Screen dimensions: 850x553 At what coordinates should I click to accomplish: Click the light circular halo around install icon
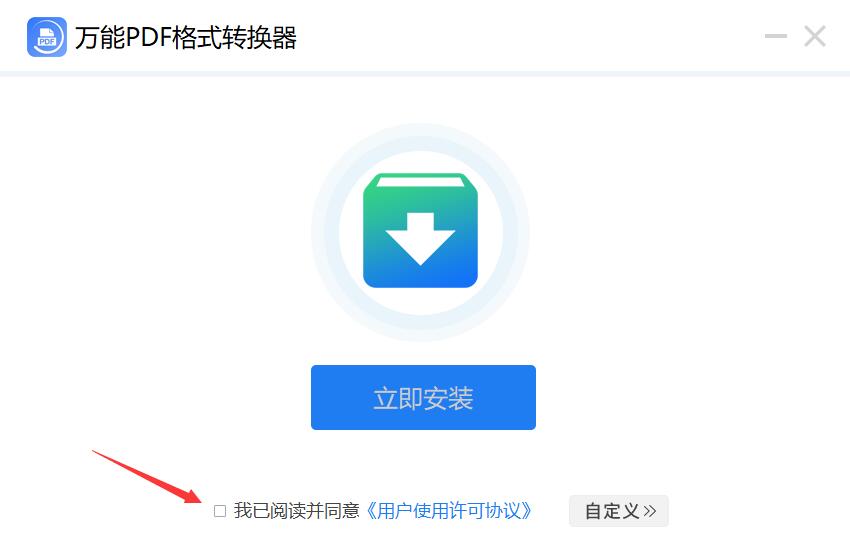pyautogui.click(x=420, y=232)
